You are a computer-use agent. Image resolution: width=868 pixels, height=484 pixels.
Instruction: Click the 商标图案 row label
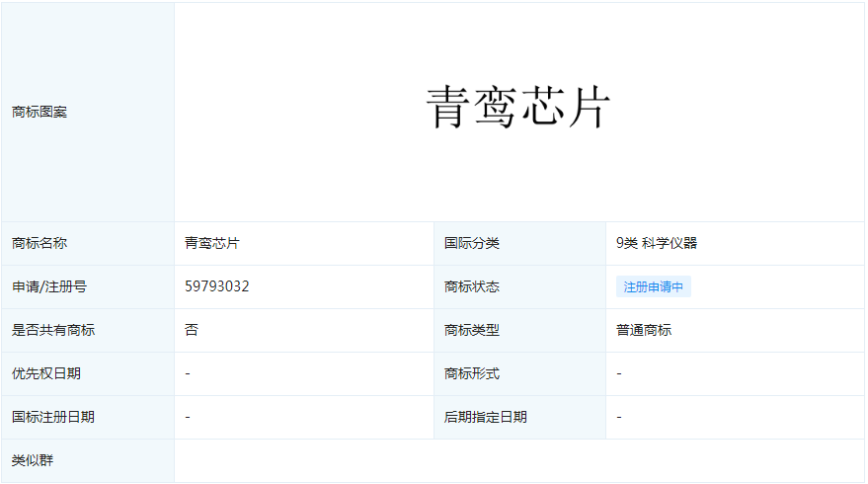click(x=39, y=113)
